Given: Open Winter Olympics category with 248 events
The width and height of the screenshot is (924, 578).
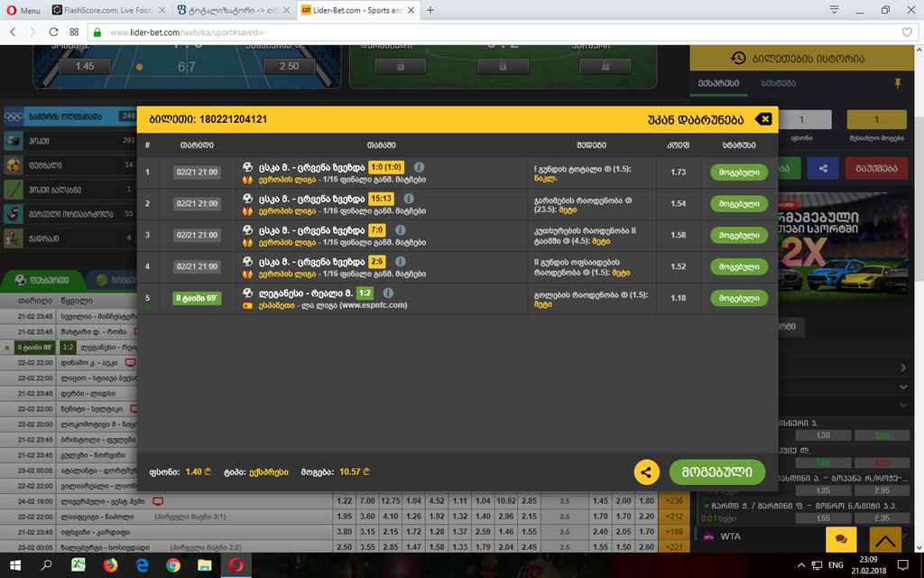Looking at the screenshot, I should point(70,117).
